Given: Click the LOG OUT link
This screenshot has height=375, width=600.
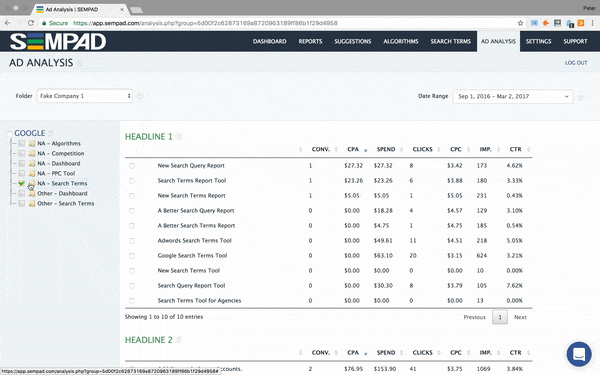Looking at the screenshot, I should [576, 63].
